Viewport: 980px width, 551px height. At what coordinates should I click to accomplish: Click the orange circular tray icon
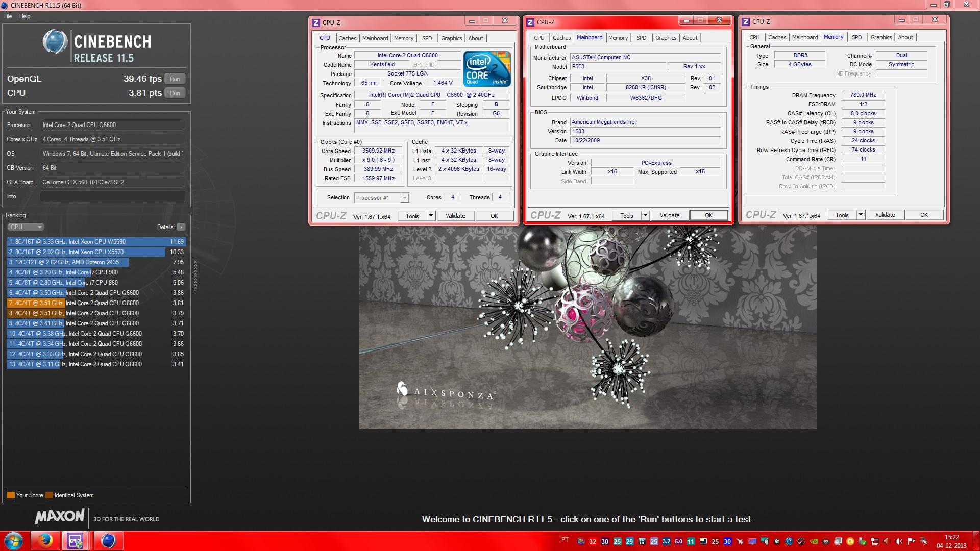coord(850,541)
